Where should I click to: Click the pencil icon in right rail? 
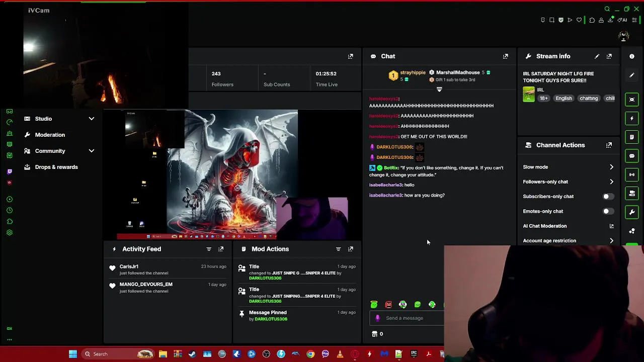point(632,75)
